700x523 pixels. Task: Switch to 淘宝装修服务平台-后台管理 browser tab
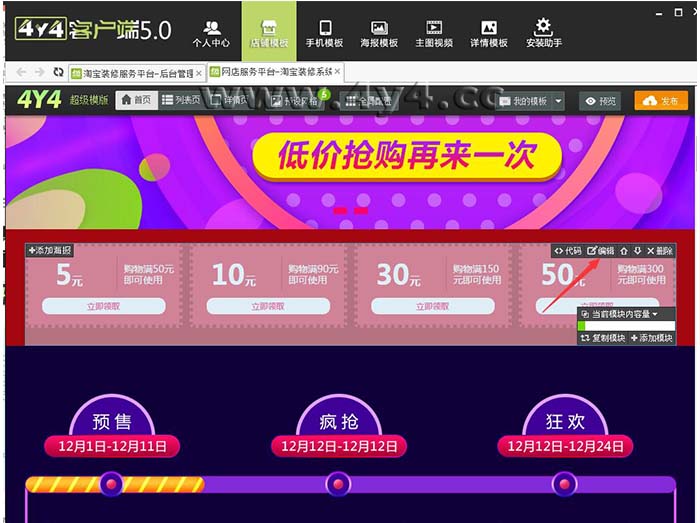pyautogui.click(x=136, y=73)
